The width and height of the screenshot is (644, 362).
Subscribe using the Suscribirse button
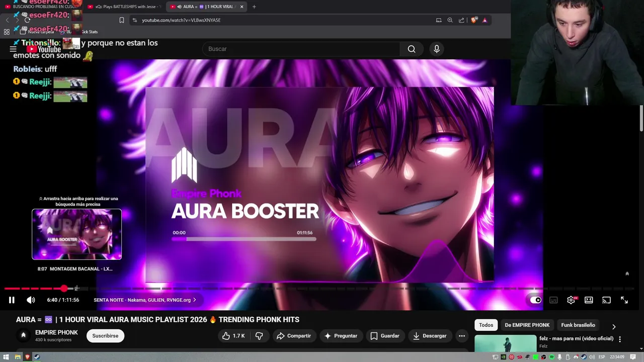click(x=105, y=336)
